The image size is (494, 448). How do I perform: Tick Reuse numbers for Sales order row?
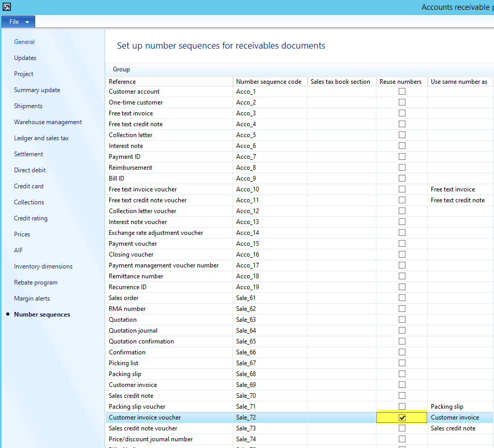[x=402, y=298]
